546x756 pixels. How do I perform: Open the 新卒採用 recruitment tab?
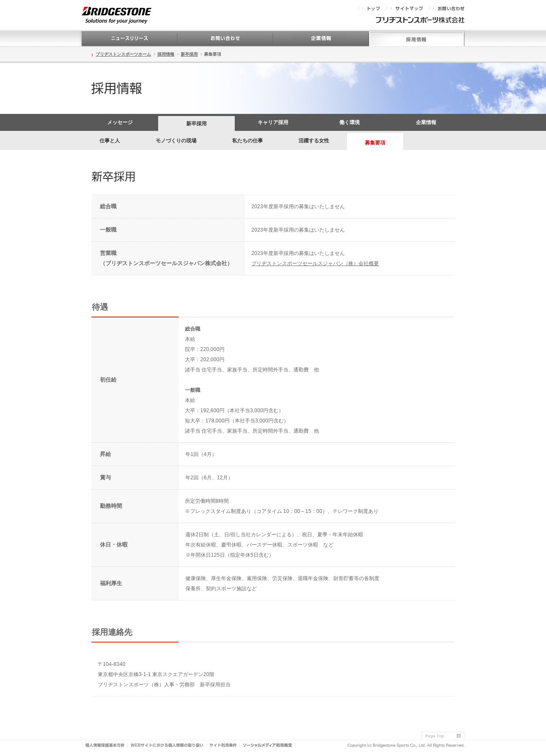[x=196, y=123]
